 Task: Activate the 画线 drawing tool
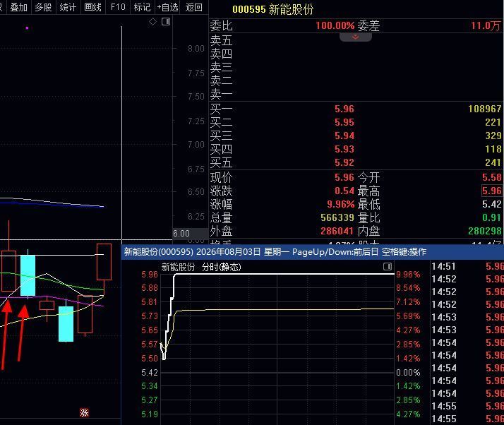(92, 7)
